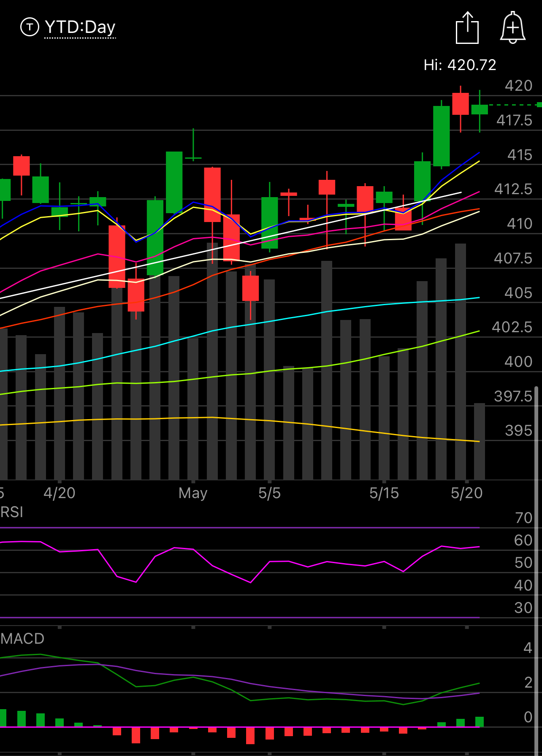Tap the MACD 0 scale label
Screen dimensions: 542x756
[x=528, y=717]
